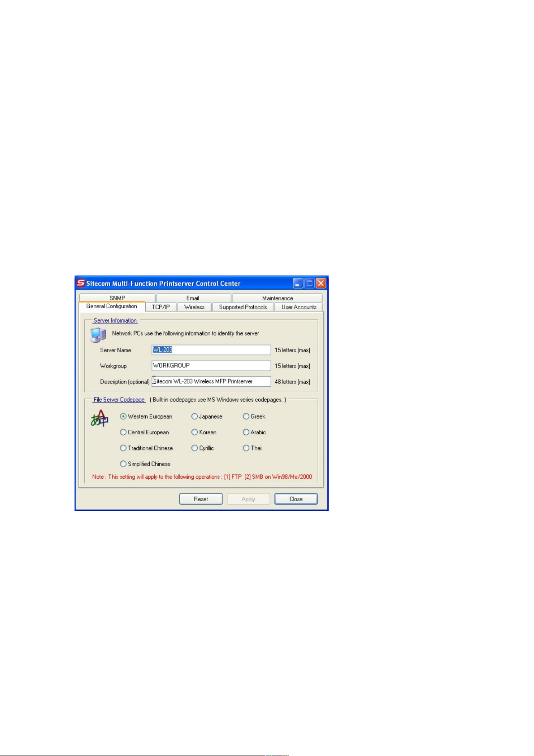Click the Control Center window title text
Viewport: 534px width, 756px height.
point(163,284)
